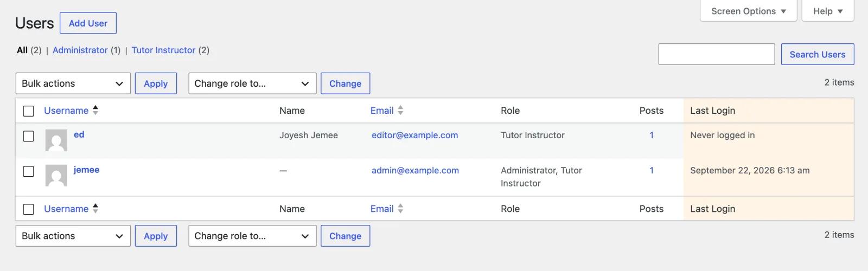Select the checkbox for user ed
Image resolution: width=868 pixels, height=271 pixels.
click(29, 136)
